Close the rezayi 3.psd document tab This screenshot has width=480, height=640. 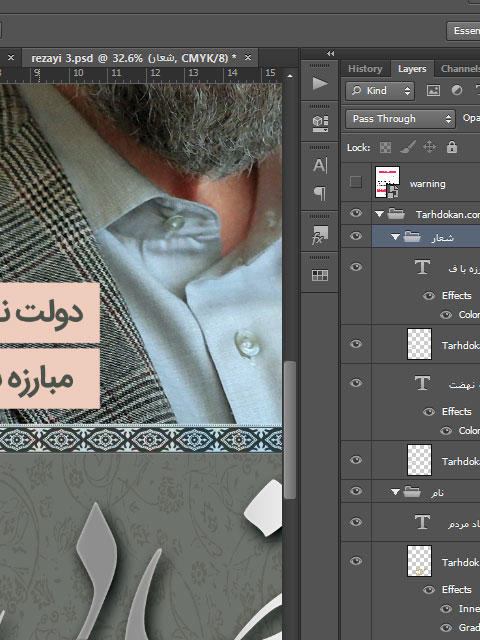pyautogui.click(x=248, y=58)
